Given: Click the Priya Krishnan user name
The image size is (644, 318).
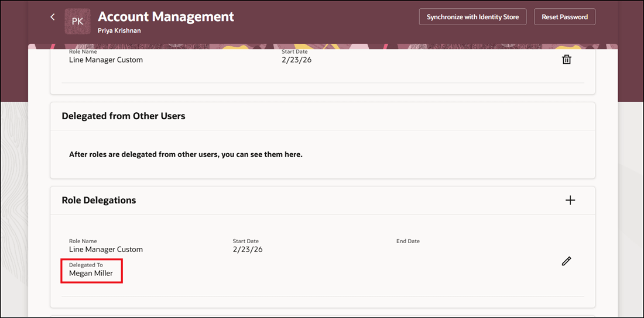Looking at the screenshot, I should tap(119, 30).
